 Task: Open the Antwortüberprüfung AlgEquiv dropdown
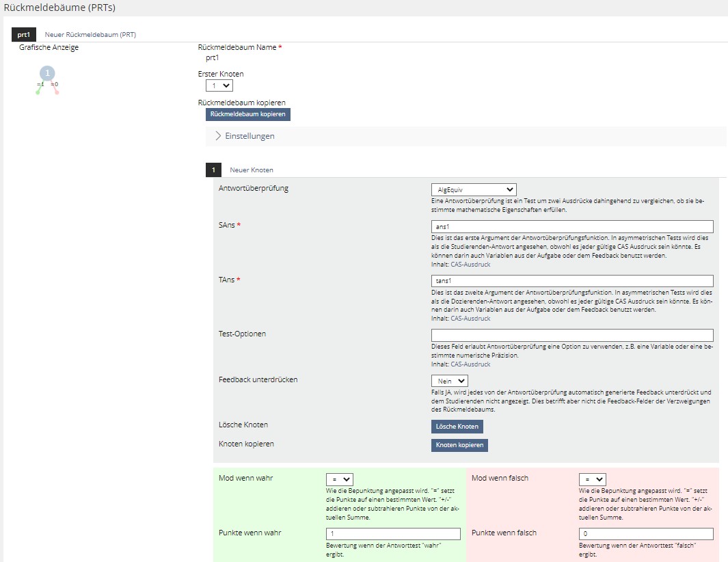(474, 189)
